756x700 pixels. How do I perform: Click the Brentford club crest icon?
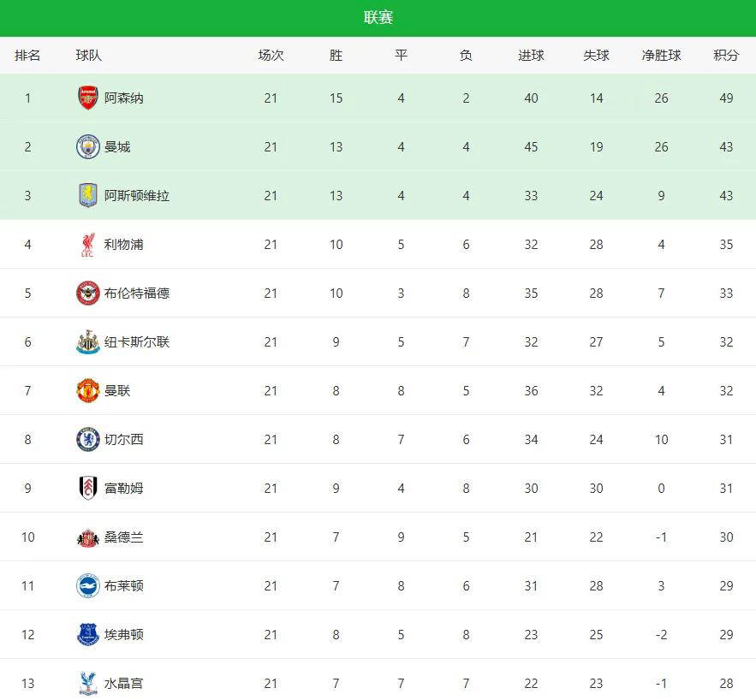tap(87, 294)
